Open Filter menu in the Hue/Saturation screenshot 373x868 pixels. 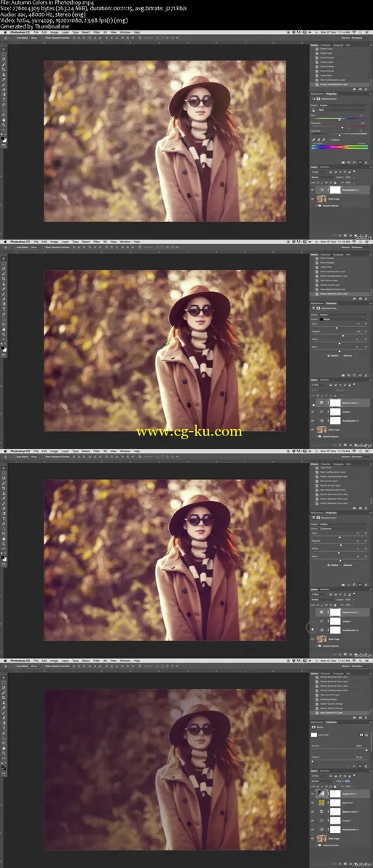[98, 31]
